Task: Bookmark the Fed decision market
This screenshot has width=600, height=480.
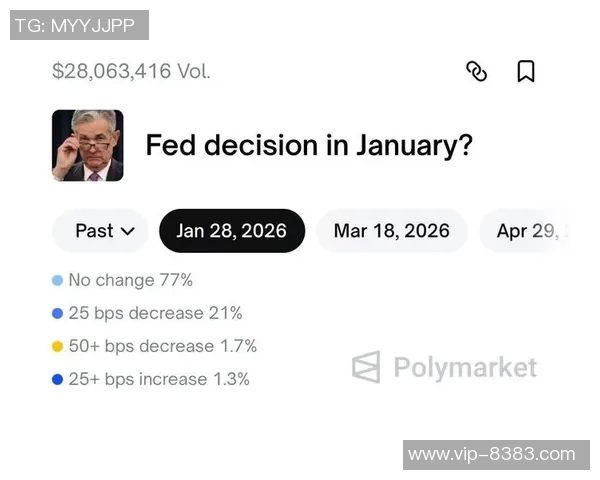Action: point(525,71)
